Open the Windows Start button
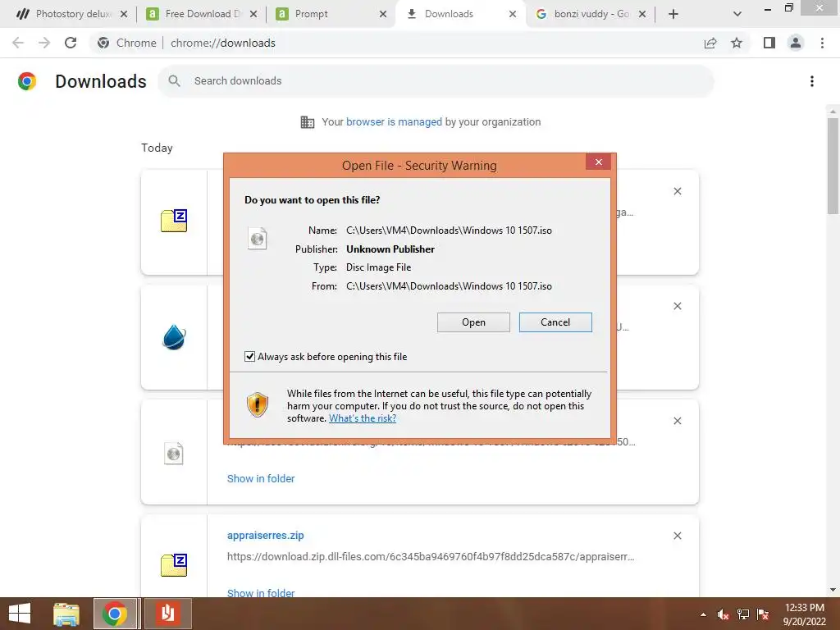This screenshot has width=840, height=630. (20, 614)
